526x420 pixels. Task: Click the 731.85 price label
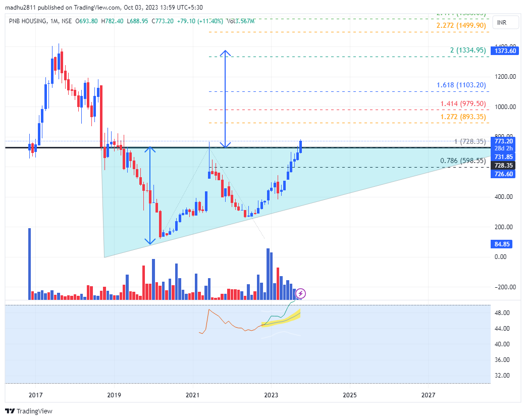503,156
